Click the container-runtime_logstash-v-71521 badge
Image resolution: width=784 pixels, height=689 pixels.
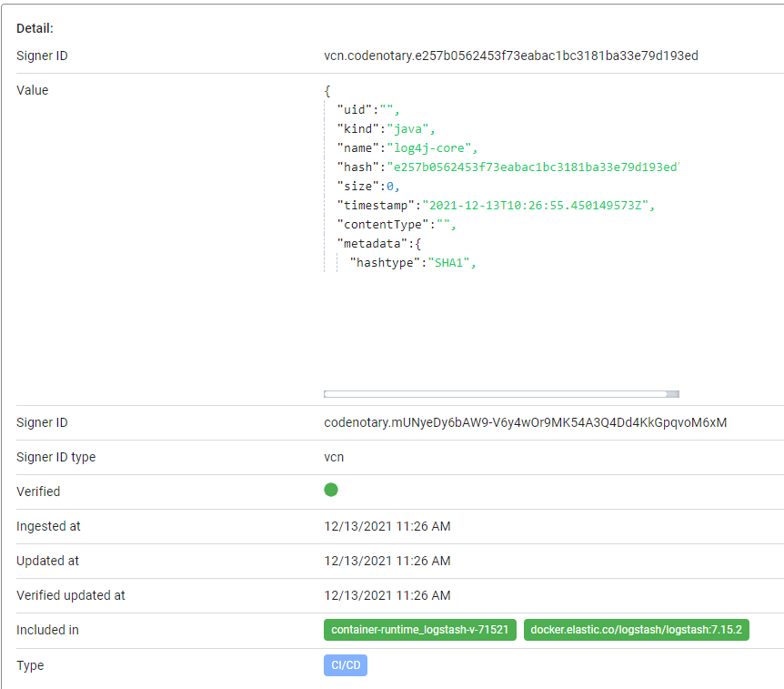pyautogui.click(x=419, y=629)
